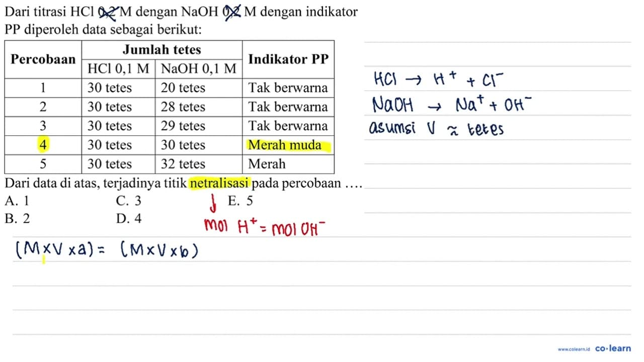Click the '20 tetes' cell
This screenshot has height=362, width=644.
(199, 88)
